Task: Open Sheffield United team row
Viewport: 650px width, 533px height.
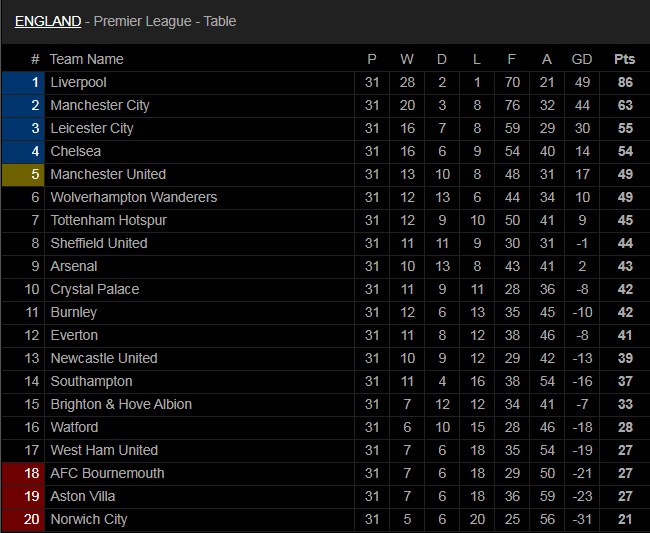Action: (325, 243)
